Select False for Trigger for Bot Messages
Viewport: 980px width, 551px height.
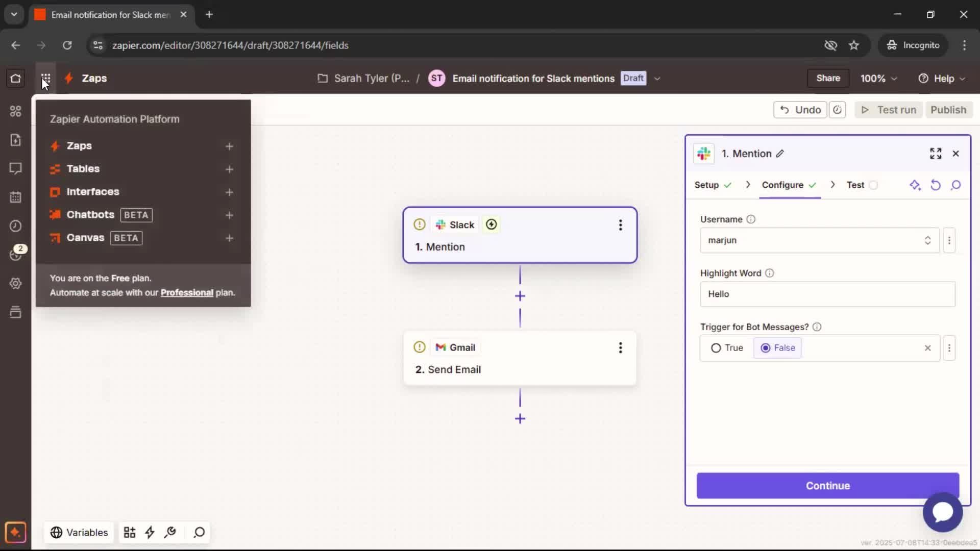[x=778, y=348]
